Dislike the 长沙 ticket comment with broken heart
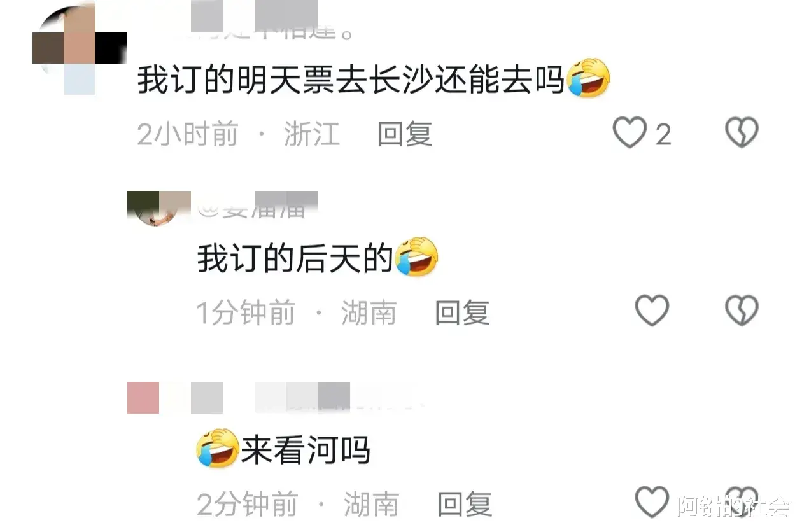Image resolution: width=802 pixels, height=532 pixels. tap(742, 133)
